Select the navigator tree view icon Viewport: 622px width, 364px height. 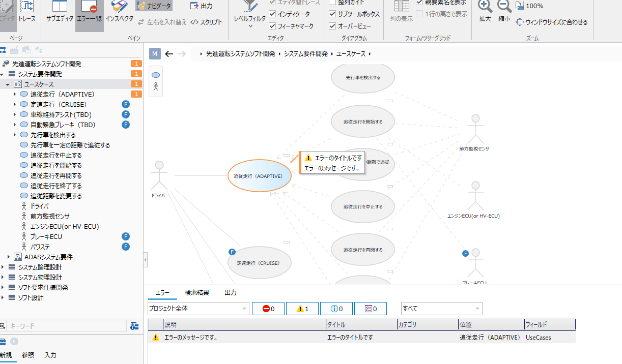[3, 50]
